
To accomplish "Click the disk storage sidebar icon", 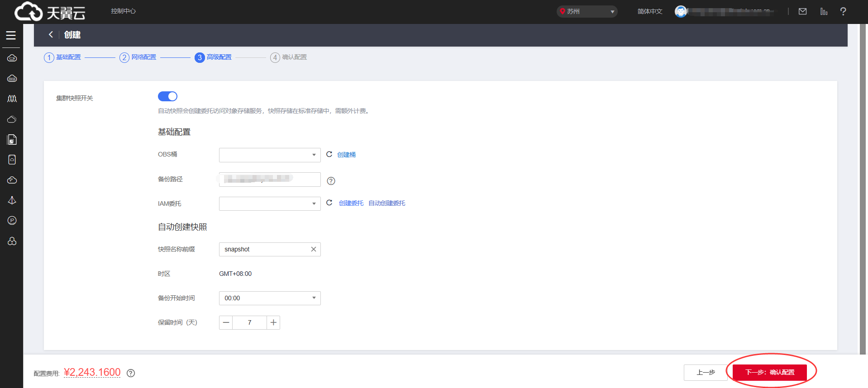I will point(12,160).
